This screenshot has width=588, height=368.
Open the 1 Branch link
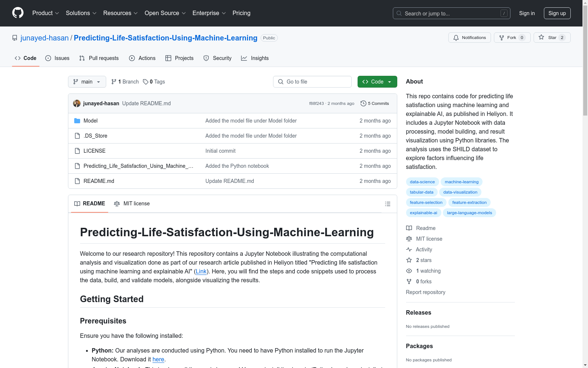tap(125, 82)
